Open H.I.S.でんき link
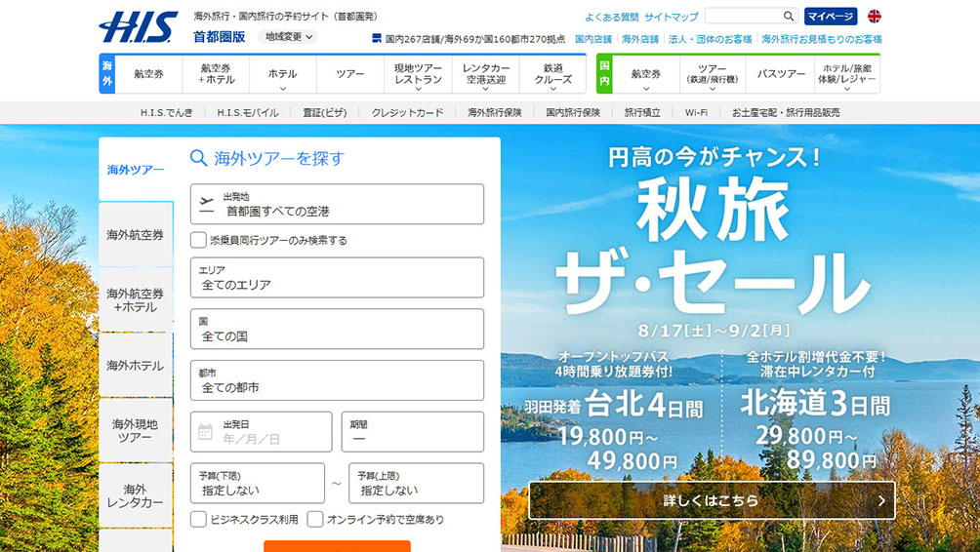Image resolution: width=980 pixels, height=552 pixels. pos(166,112)
